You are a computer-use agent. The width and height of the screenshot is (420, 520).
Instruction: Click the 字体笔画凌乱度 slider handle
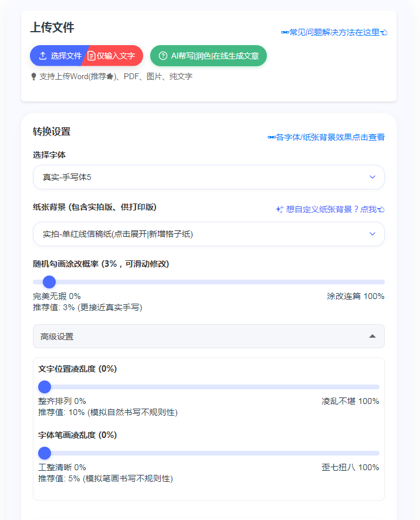coord(45,453)
